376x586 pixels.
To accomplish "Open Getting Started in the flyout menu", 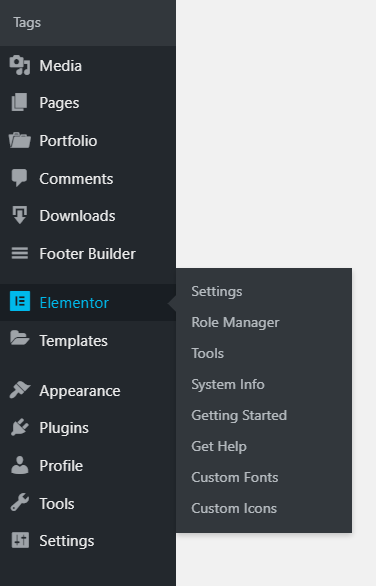I will (x=239, y=416).
